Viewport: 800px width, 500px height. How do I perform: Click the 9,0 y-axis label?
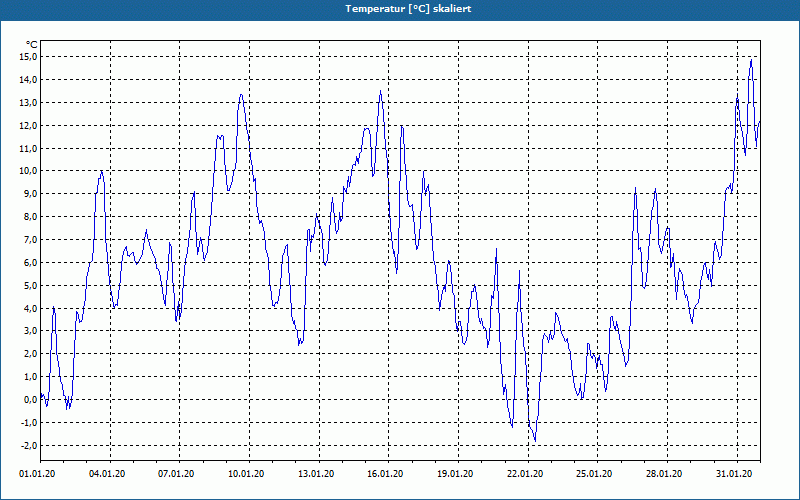pyautogui.click(x=31, y=194)
